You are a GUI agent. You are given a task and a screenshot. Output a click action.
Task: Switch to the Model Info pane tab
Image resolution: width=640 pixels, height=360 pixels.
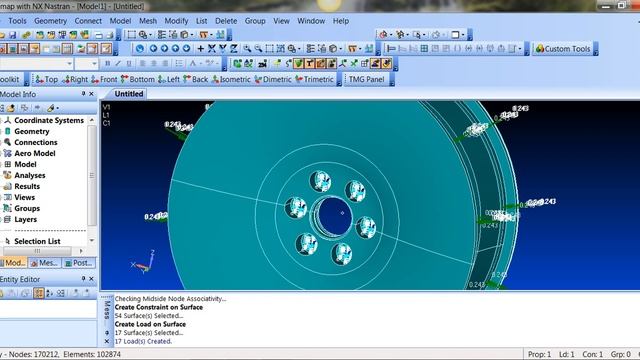pos(13,263)
